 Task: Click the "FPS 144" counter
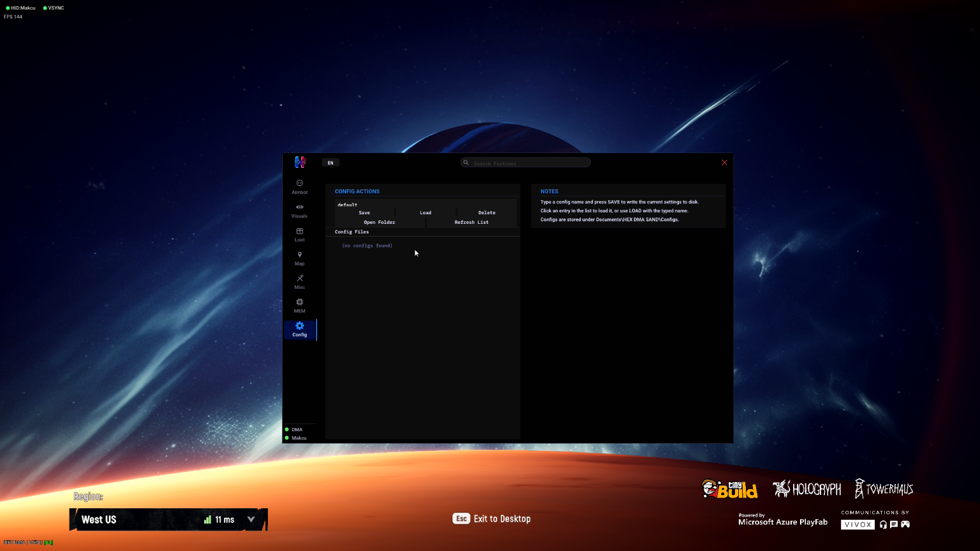pyautogui.click(x=13, y=17)
